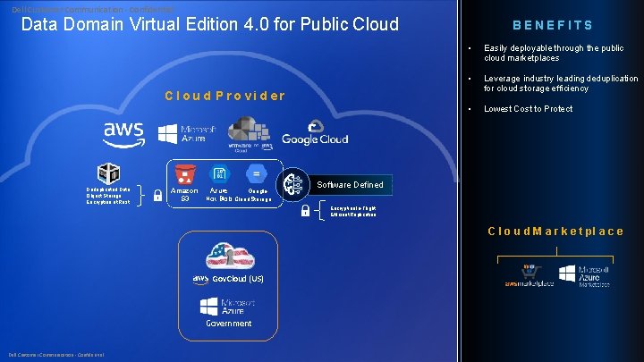644x362 pixels.
Task: Click the bullet about easily deployable marketplaces
Action: (554, 53)
